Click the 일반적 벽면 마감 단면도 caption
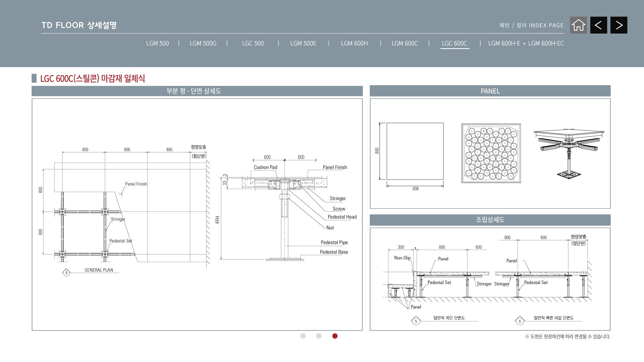The width and height of the screenshot is (644, 362). pyautogui.click(x=553, y=318)
